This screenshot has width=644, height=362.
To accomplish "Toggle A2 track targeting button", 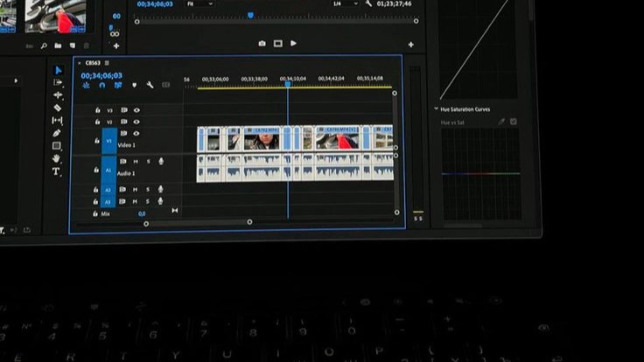I will coord(108,190).
